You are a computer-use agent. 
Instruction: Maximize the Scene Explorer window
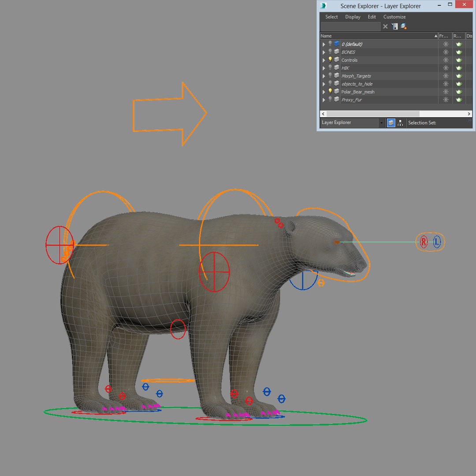point(450,4)
